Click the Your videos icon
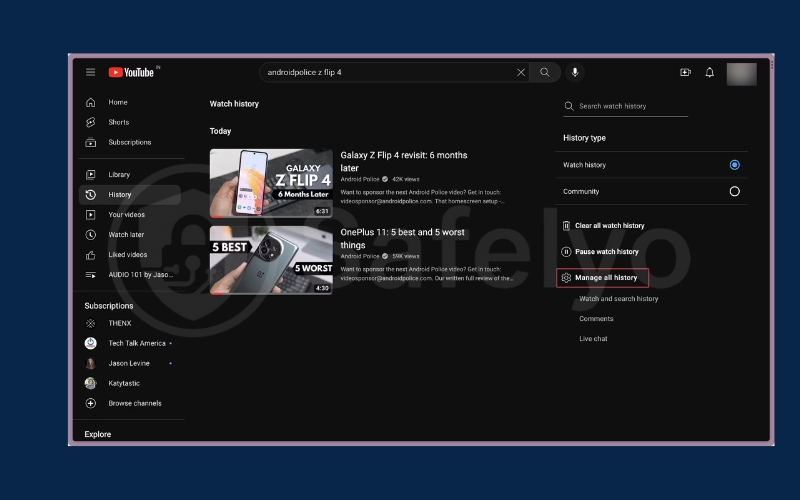Viewport: 800px width, 500px height. (x=90, y=215)
